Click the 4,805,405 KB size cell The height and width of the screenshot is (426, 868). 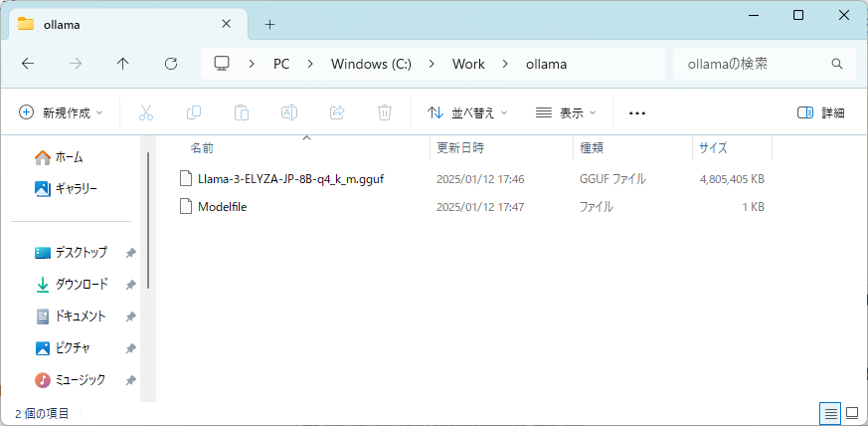[x=732, y=179]
